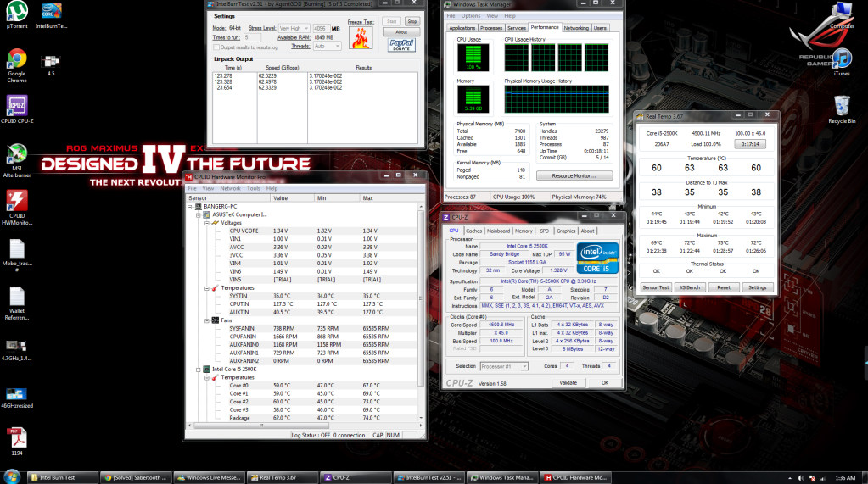This screenshot has height=484, width=868.
Task: Open the SPD tab in CPU-Z
Action: point(544,231)
